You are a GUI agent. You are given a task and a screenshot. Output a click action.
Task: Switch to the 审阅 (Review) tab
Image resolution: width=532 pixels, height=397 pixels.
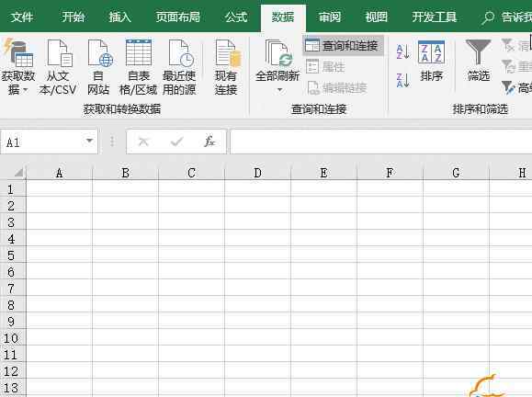[x=330, y=17]
